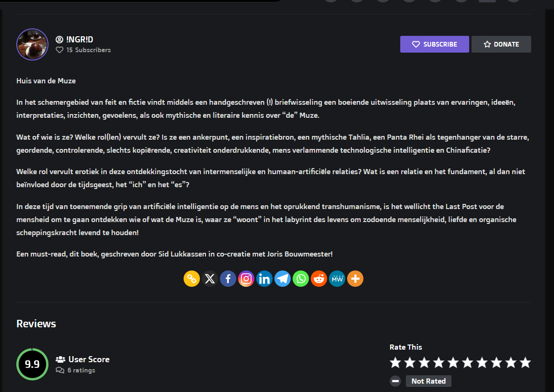View the 6 ratings count
The image size is (554, 392).
pyautogui.click(x=81, y=371)
